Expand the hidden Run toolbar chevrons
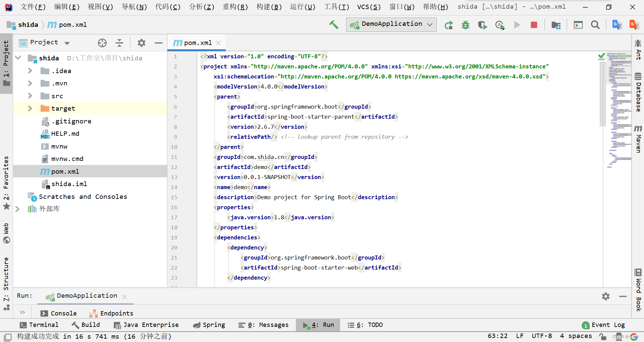644x342 pixels. (x=22, y=312)
